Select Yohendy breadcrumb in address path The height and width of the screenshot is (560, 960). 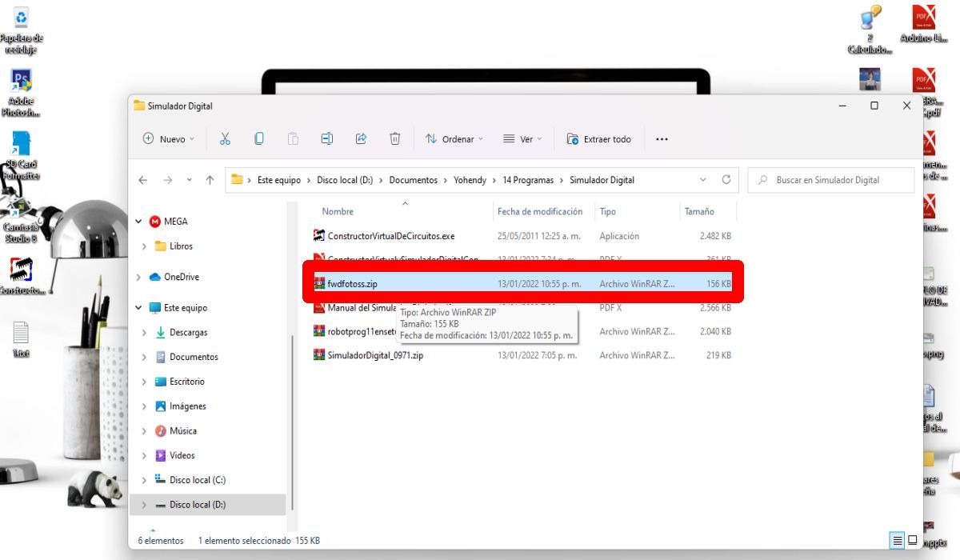click(470, 180)
